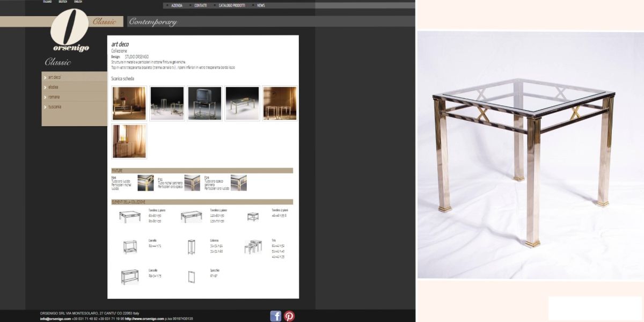Expand the romana collection entry

[54, 97]
